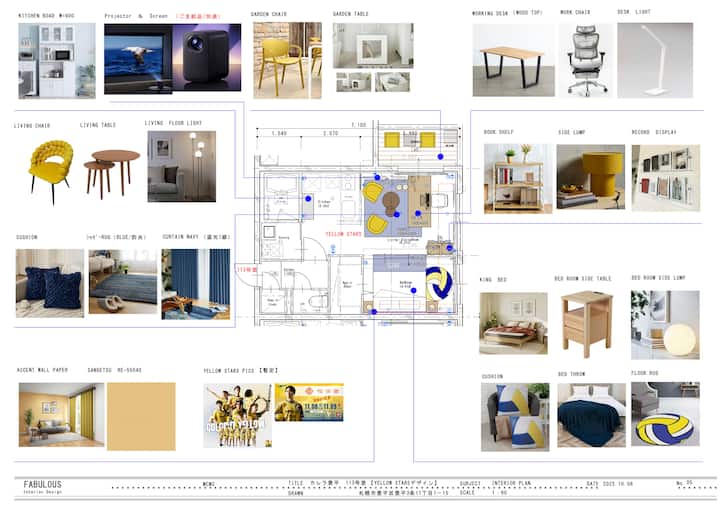This screenshot has width=720, height=509.
Task: Click the GARDEN CHAIR label
Action: coord(269,14)
